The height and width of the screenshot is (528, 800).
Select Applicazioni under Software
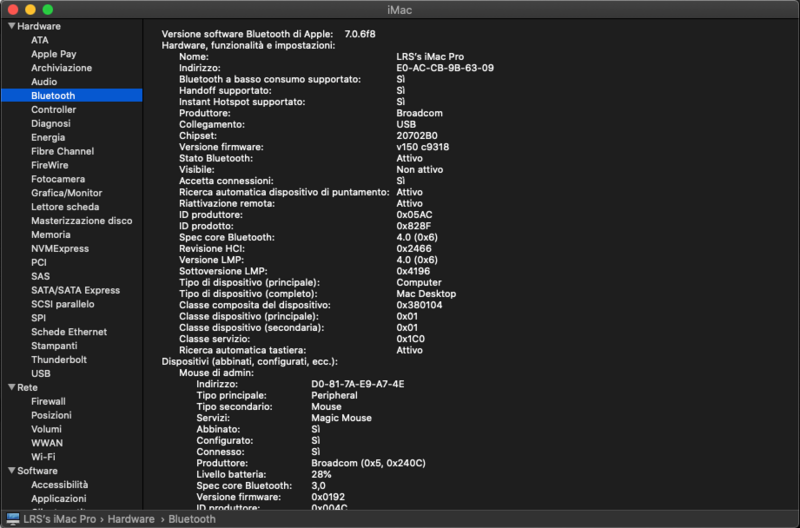tap(58, 499)
